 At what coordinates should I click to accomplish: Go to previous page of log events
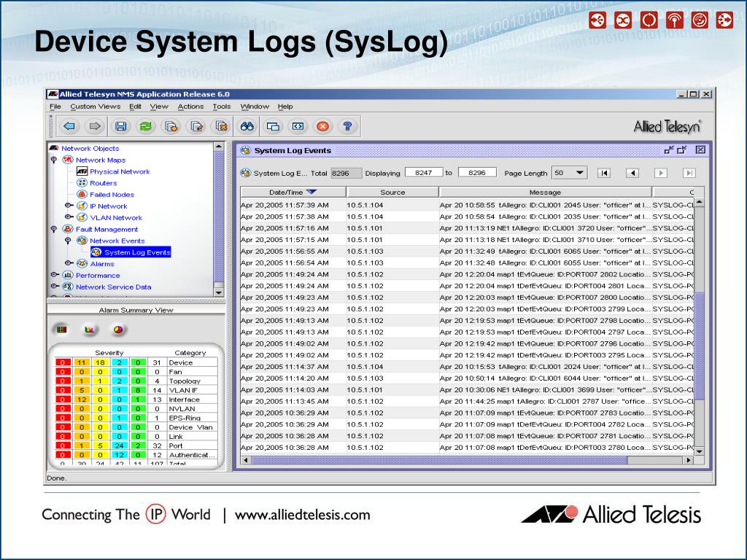pos(632,173)
